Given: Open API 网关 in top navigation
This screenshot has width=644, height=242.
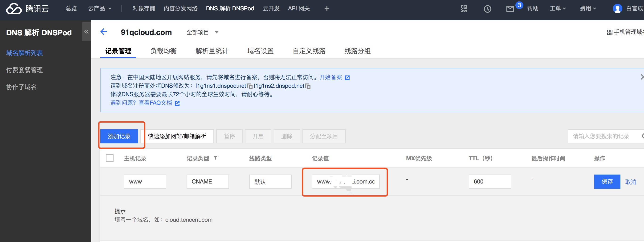Looking at the screenshot, I should 299,8.
